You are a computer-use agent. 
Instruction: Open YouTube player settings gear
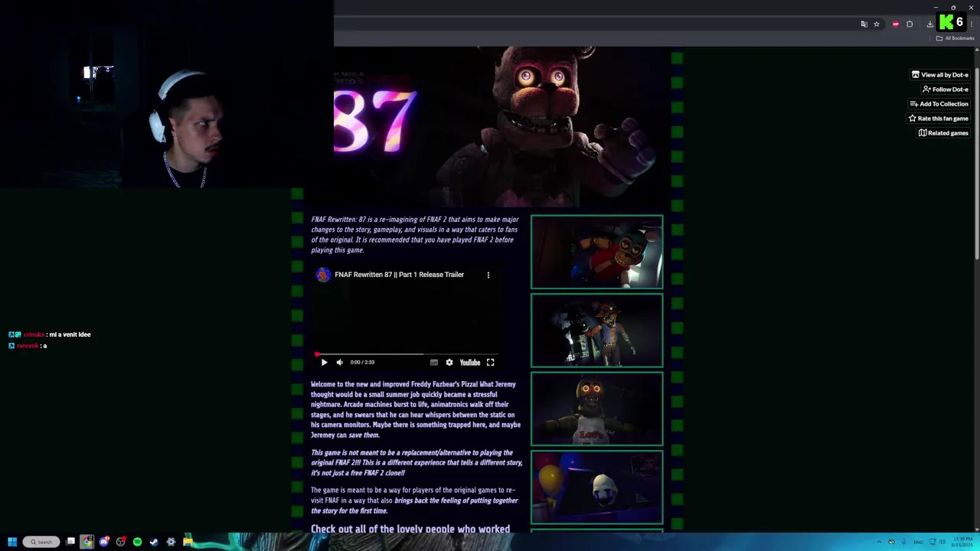pyautogui.click(x=449, y=363)
